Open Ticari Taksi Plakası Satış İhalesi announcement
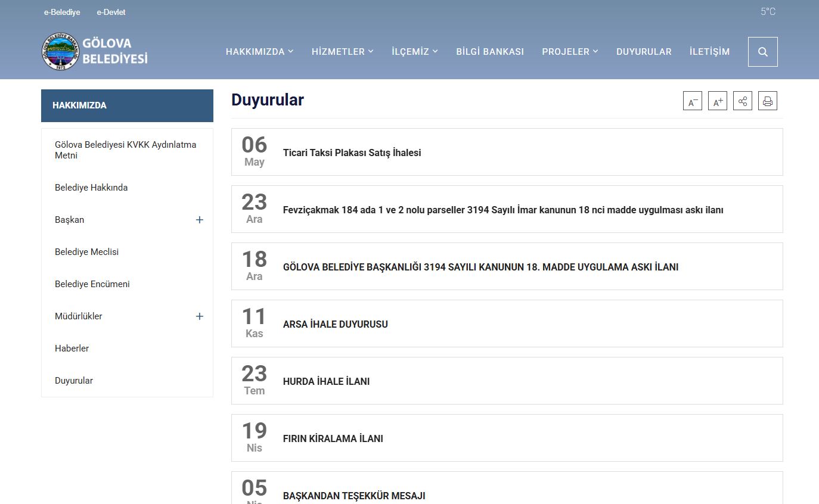 tap(352, 153)
